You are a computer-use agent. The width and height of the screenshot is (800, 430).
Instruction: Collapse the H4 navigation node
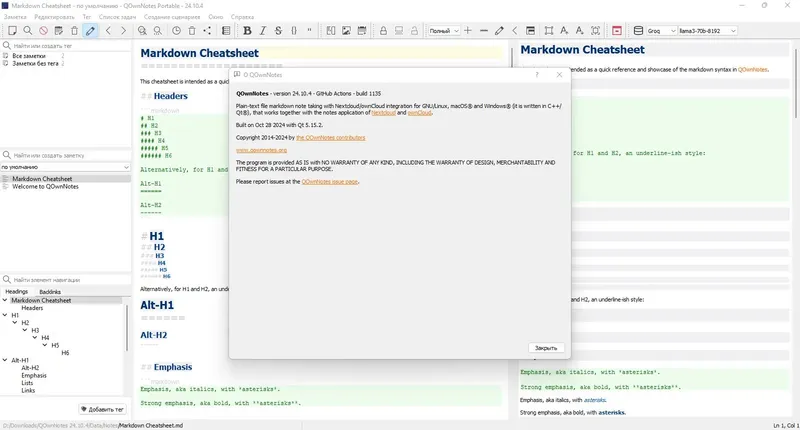(x=35, y=338)
